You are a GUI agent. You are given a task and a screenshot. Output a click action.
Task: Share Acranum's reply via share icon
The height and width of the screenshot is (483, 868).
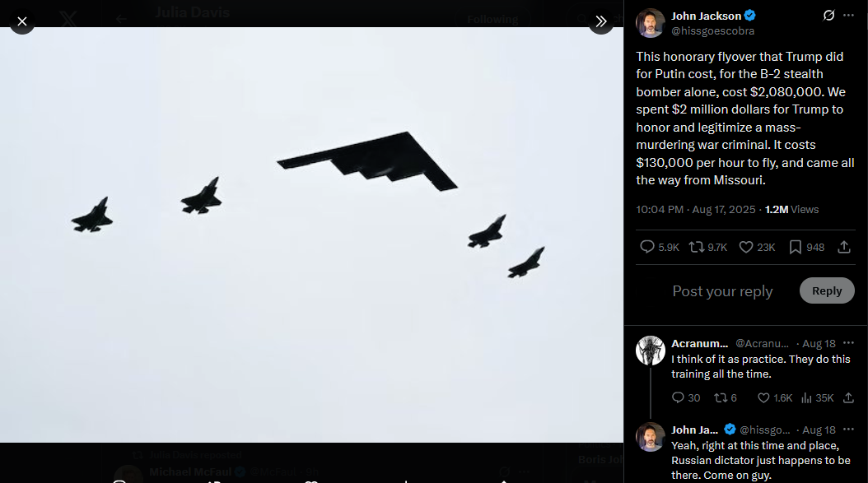[848, 397]
